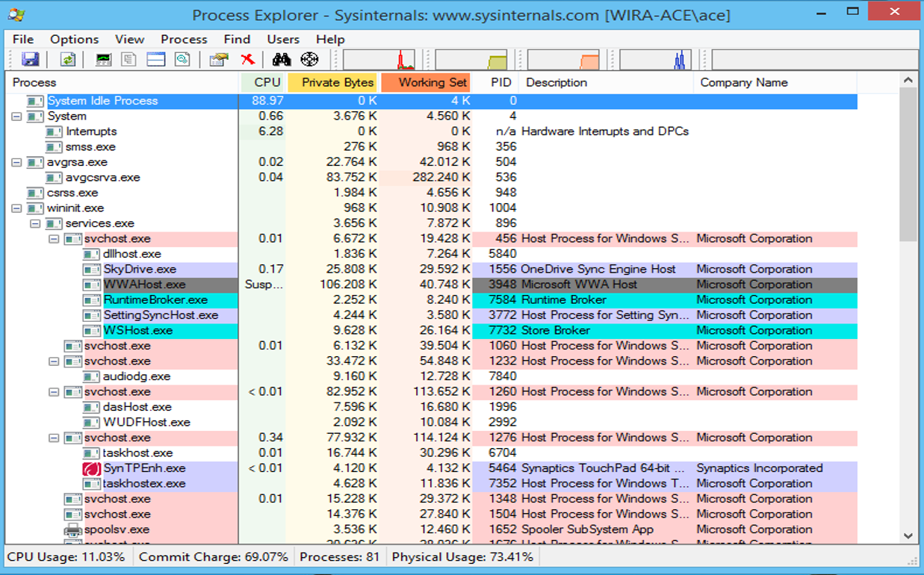This screenshot has height=575, width=924.
Task: Open the Options menu
Action: 75,39
